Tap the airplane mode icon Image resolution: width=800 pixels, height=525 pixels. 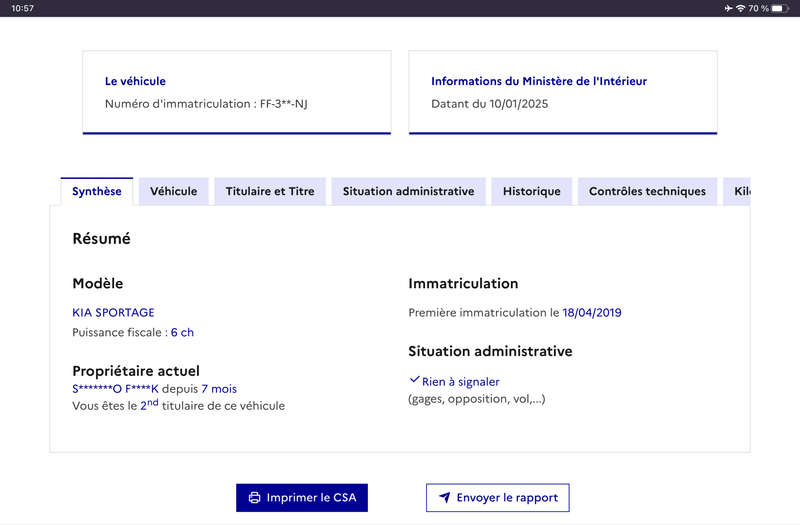728,8
